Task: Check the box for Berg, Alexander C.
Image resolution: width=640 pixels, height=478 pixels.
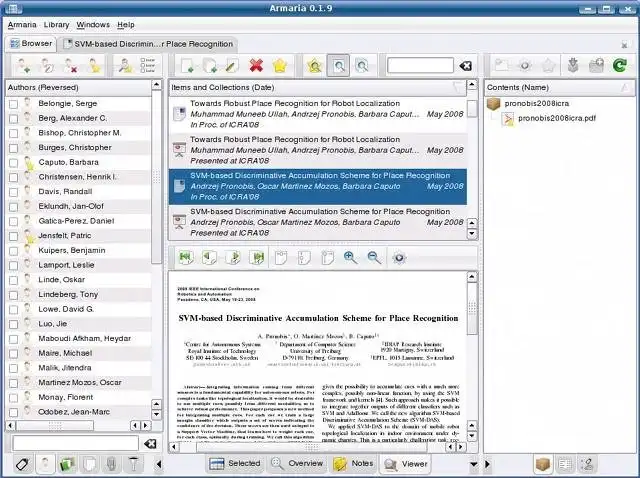Action: pyautogui.click(x=13, y=118)
